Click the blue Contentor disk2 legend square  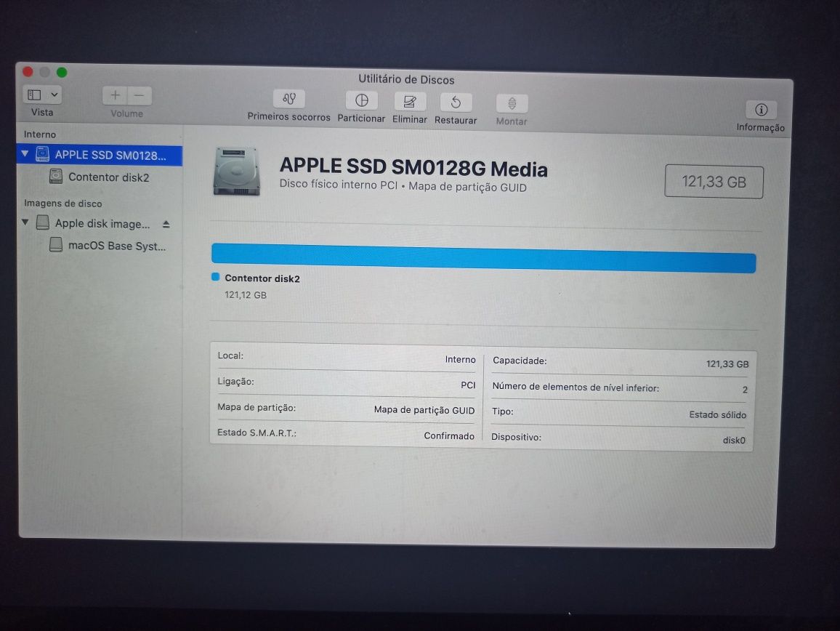point(215,277)
